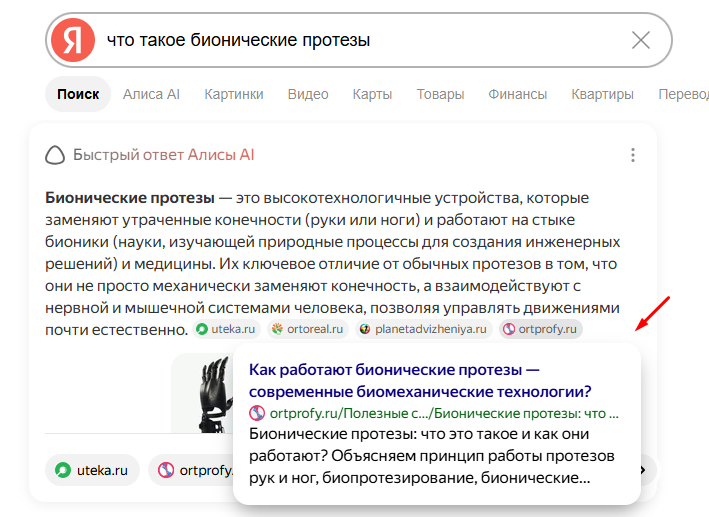This screenshot has height=517, width=709.
Task: Open the Квартиры tab
Action: point(602,94)
